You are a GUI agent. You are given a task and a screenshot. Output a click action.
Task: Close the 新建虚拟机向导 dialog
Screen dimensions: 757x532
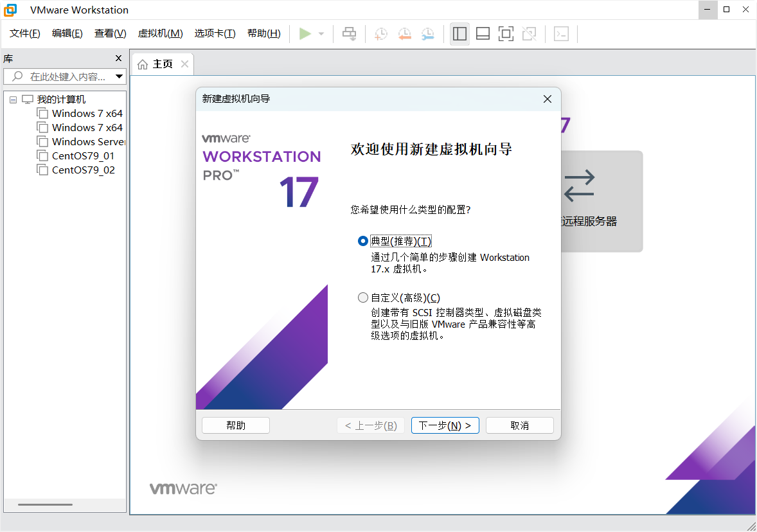pos(547,99)
